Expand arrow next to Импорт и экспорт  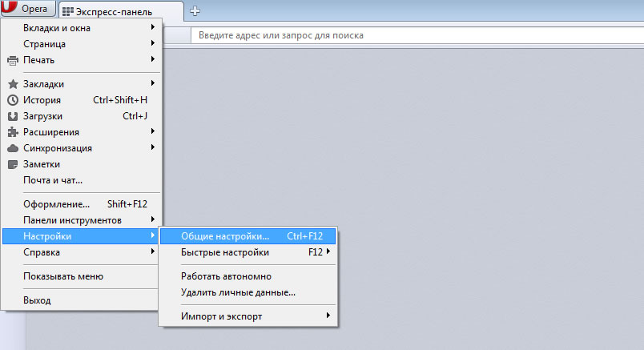(328, 316)
